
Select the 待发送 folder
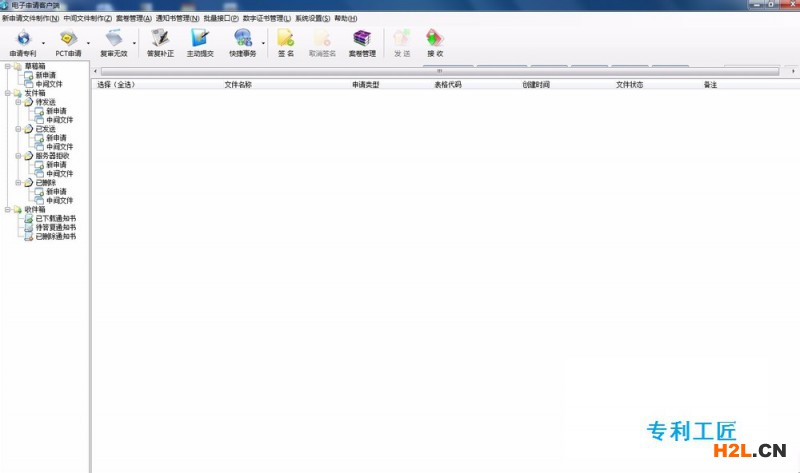45,102
